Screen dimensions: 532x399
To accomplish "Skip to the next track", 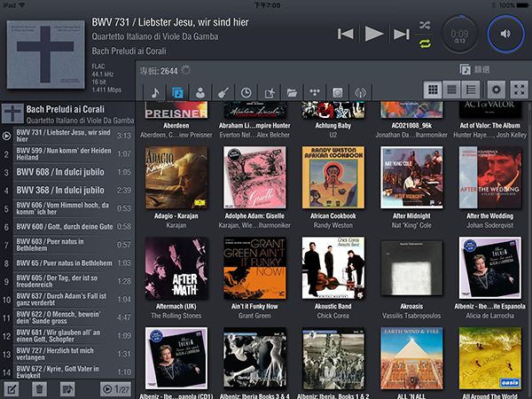I will [402, 34].
